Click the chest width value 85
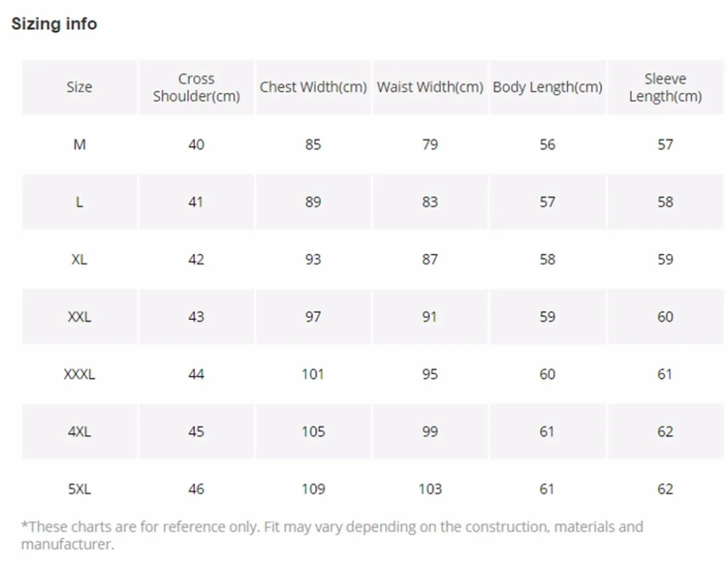Viewport: 728px width, 569px height. click(x=313, y=145)
